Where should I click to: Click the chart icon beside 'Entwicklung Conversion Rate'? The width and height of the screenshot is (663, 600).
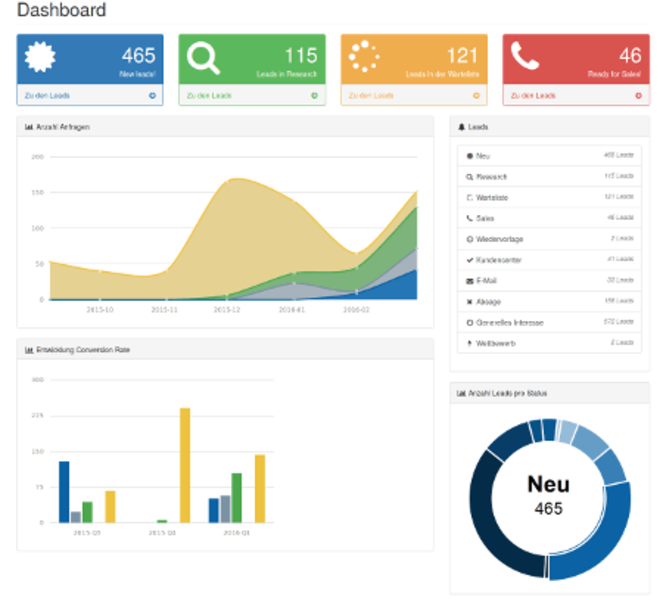29,350
